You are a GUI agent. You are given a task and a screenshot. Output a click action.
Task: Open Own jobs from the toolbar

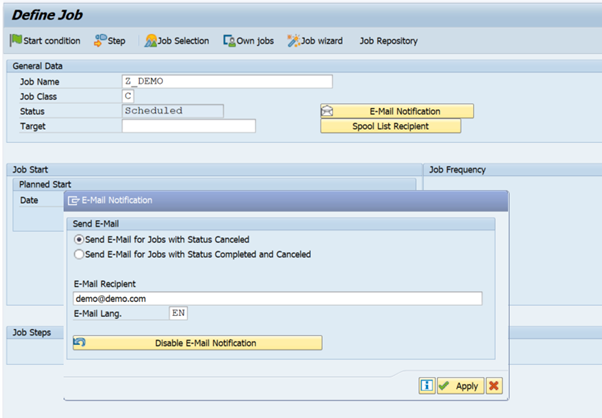[x=248, y=40]
